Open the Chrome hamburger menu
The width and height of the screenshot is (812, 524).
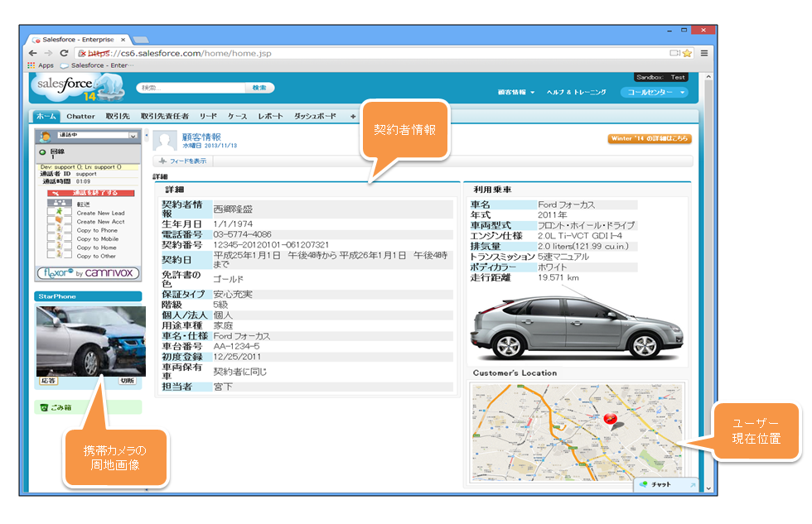704,53
